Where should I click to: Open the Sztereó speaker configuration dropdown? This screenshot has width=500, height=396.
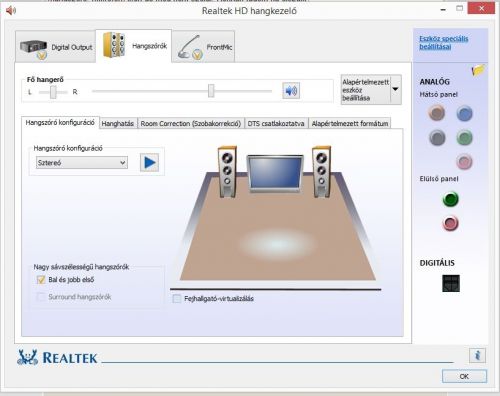point(82,163)
